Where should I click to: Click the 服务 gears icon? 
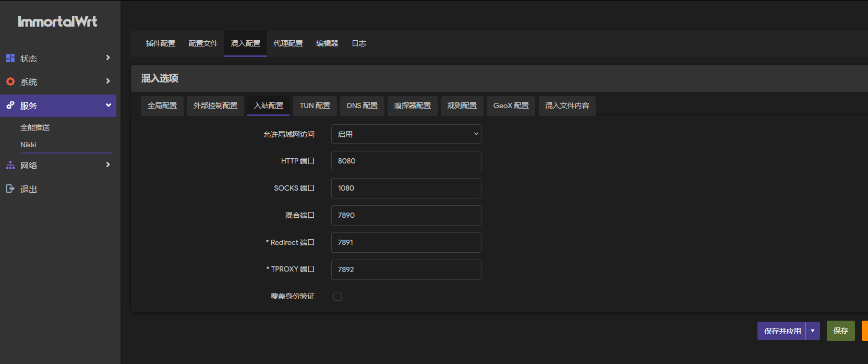10,105
